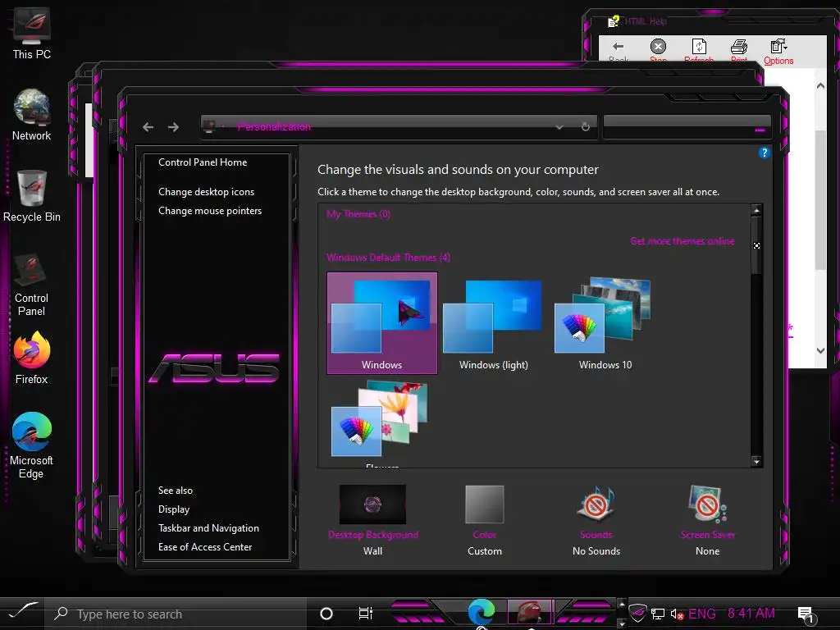
Task: Click theme list scroll down arrow
Action: pyautogui.click(x=756, y=461)
